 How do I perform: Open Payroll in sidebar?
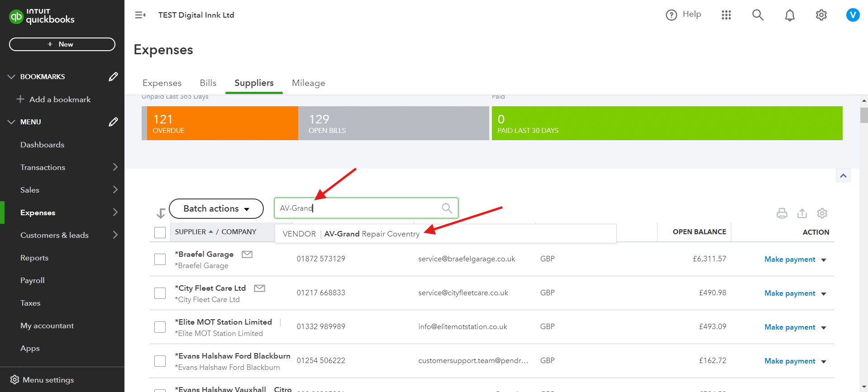[x=33, y=280]
